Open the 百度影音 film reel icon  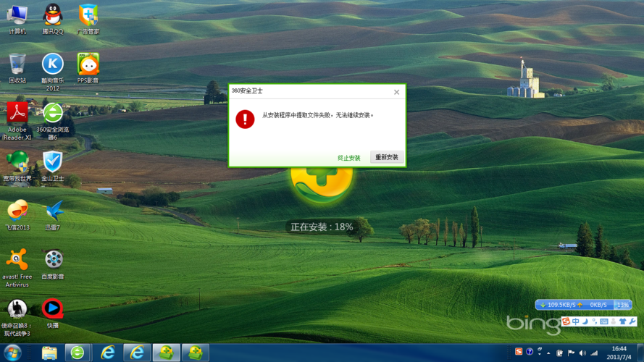point(53,264)
